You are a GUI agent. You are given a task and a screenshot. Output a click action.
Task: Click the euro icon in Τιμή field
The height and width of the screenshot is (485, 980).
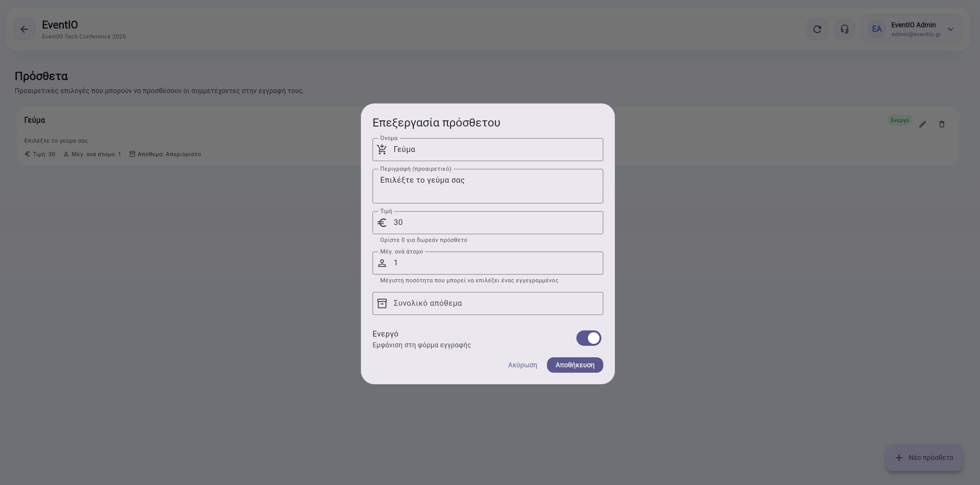click(x=382, y=223)
